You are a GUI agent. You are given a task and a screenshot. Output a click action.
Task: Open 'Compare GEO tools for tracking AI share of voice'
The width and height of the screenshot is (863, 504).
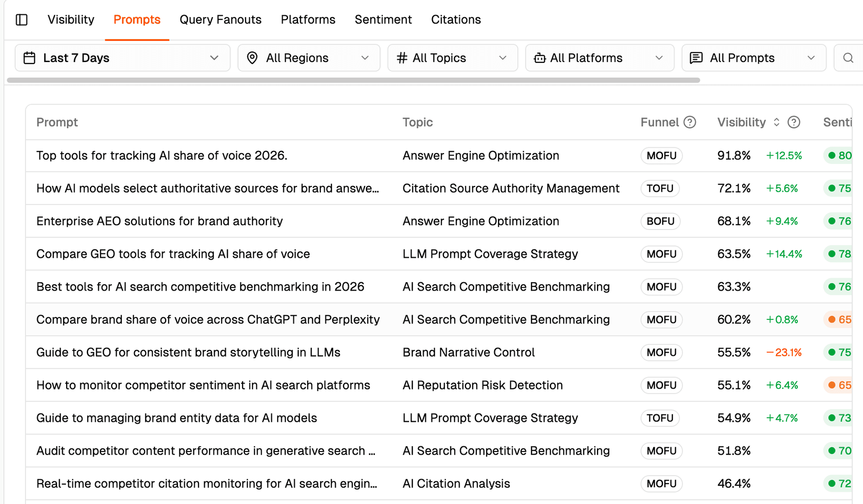click(x=173, y=254)
